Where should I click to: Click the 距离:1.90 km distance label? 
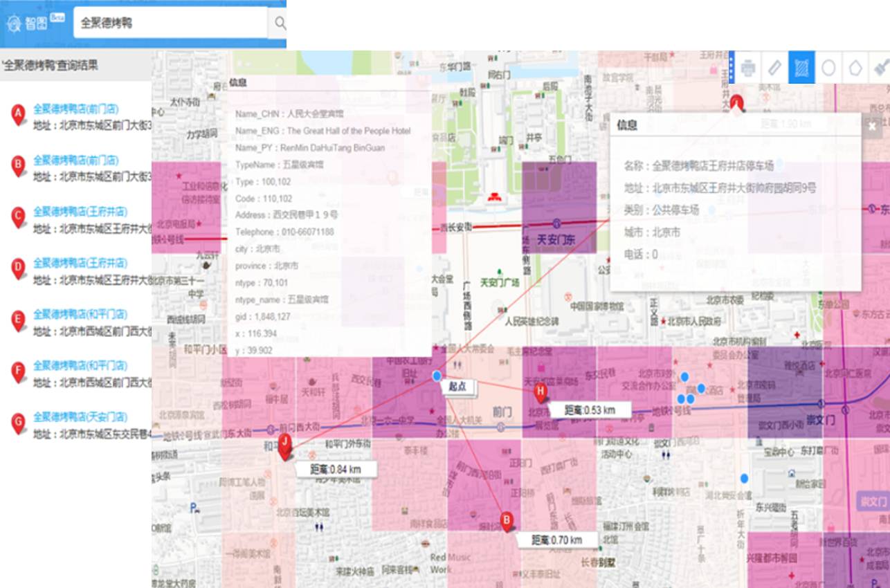click(785, 124)
